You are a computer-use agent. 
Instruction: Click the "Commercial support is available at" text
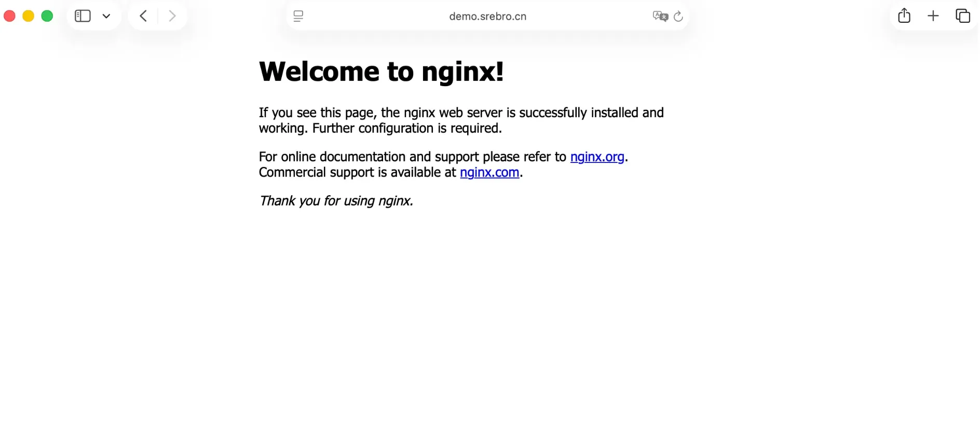tap(358, 172)
